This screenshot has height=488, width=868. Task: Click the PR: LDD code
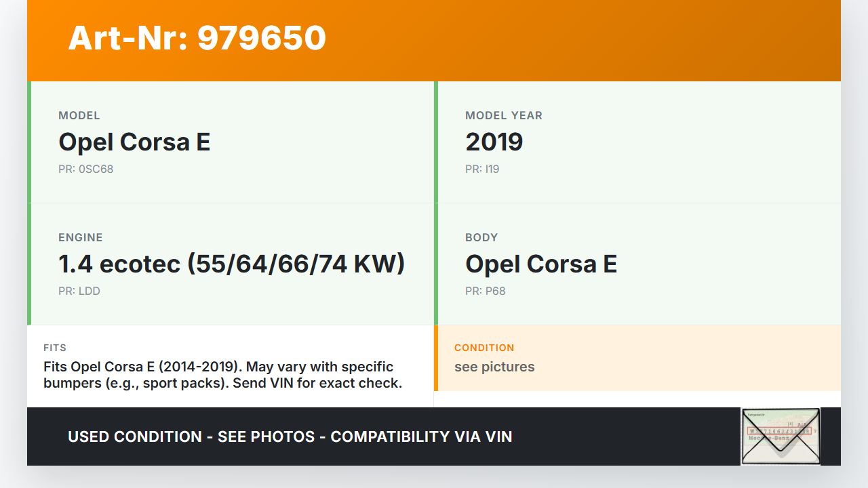click(x=79, y=291)
